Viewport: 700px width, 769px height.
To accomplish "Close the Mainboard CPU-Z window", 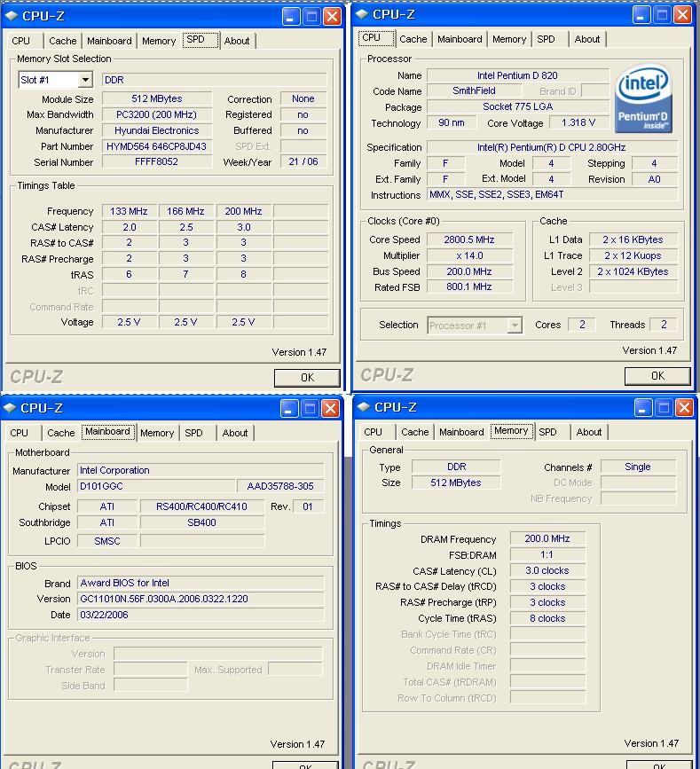I will tap(331, 408).
